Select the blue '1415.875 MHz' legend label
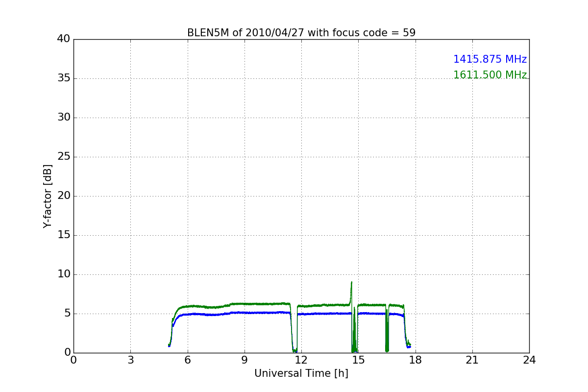 click(490, 59)
